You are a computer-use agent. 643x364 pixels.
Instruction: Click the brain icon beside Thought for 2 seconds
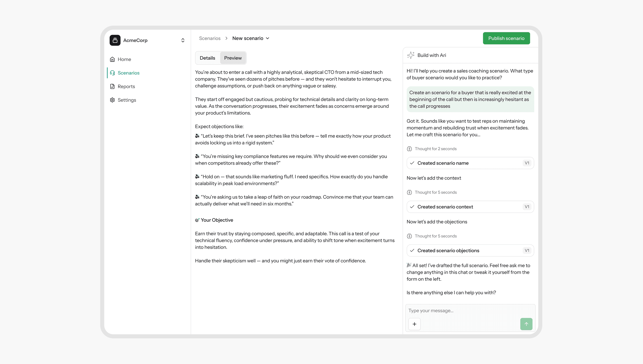coord(409,149)
